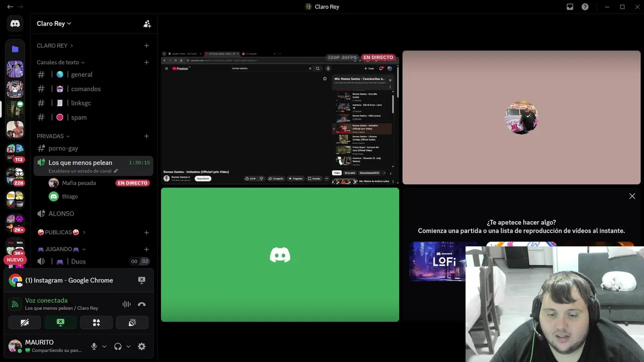The width and height of the screenshot is (644, 362).
Task: Add a channel to PUBLICAS category
Action: point(146,233)
